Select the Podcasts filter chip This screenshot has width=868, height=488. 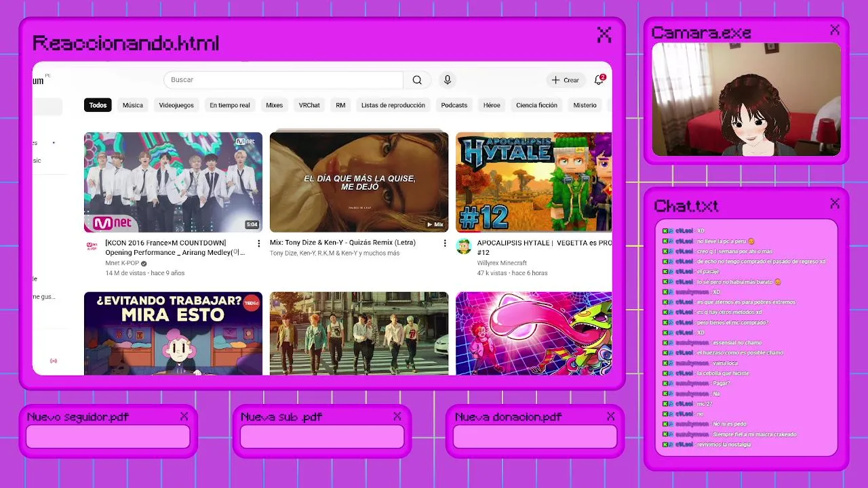click(454, 105)
